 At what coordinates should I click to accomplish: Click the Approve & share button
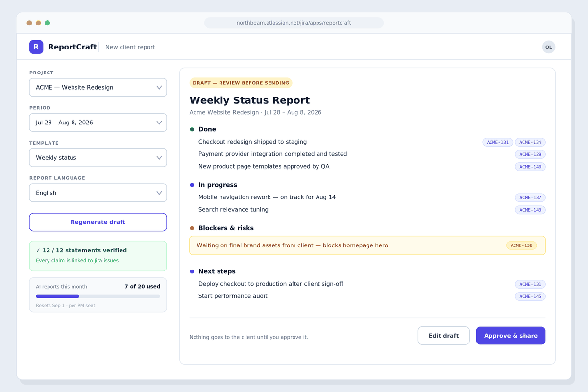click(511, 336)
